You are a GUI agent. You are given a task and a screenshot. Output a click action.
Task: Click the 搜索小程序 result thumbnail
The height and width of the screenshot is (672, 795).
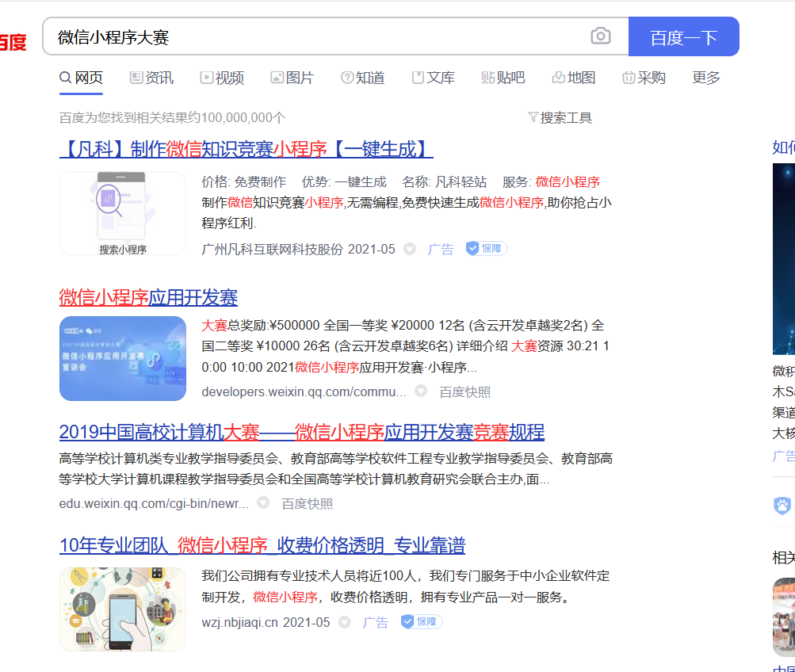[123, 213]
